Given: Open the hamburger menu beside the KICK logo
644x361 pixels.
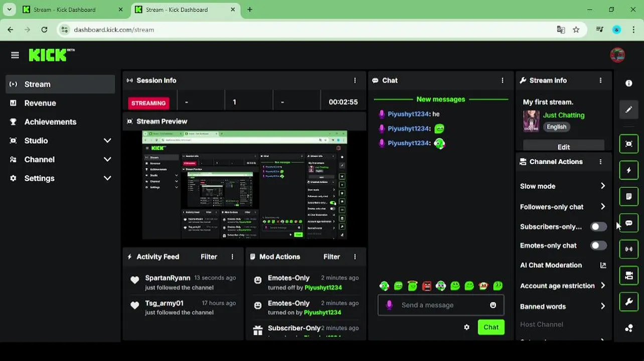Looking at the screenshot, I should 15,55.
